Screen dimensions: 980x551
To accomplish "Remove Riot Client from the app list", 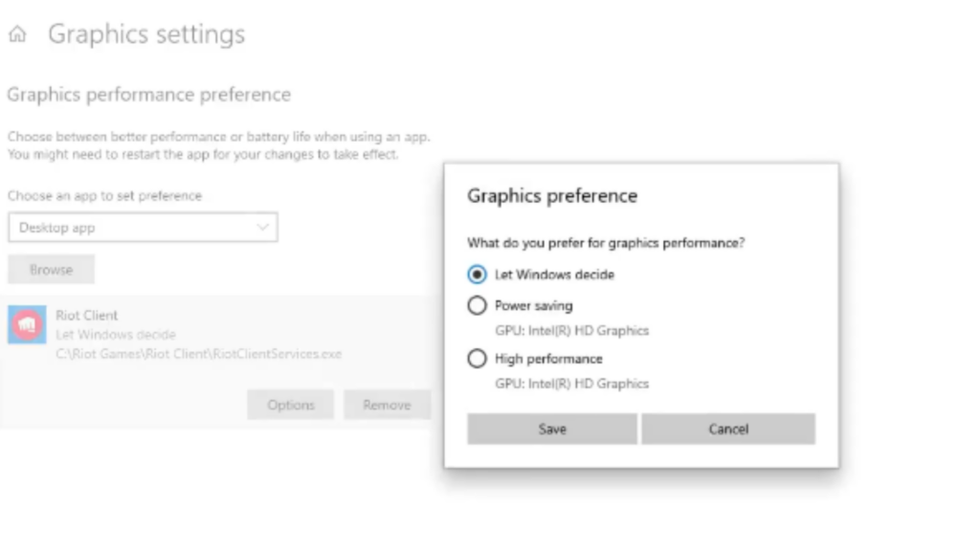I will click(387, 404).
